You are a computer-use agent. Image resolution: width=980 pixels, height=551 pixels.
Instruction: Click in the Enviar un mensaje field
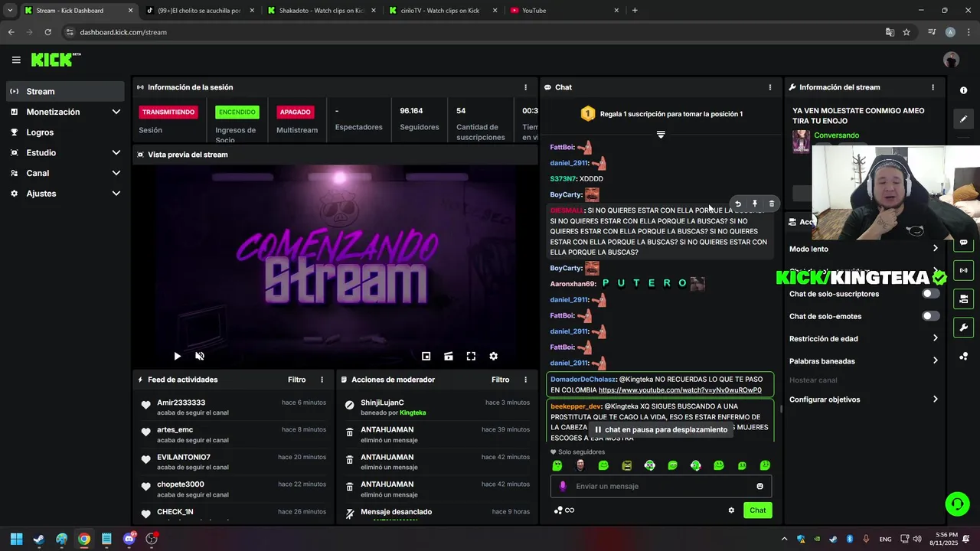[661, 486]
